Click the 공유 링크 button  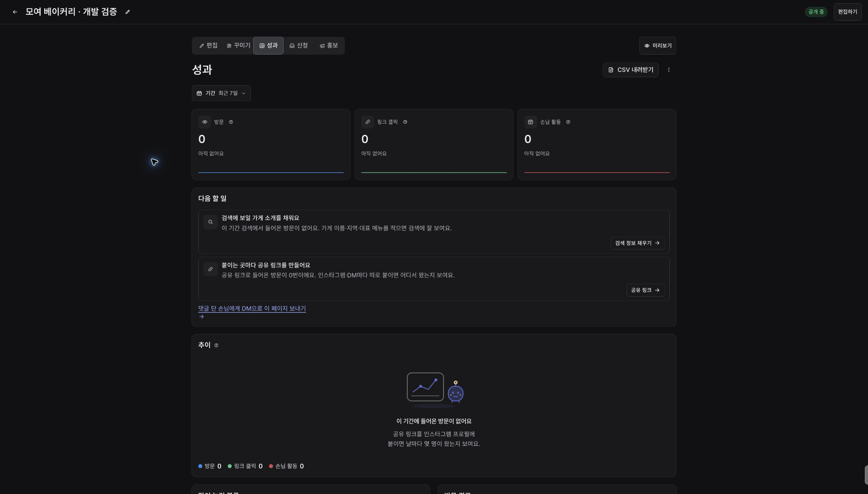coord(645,290)
